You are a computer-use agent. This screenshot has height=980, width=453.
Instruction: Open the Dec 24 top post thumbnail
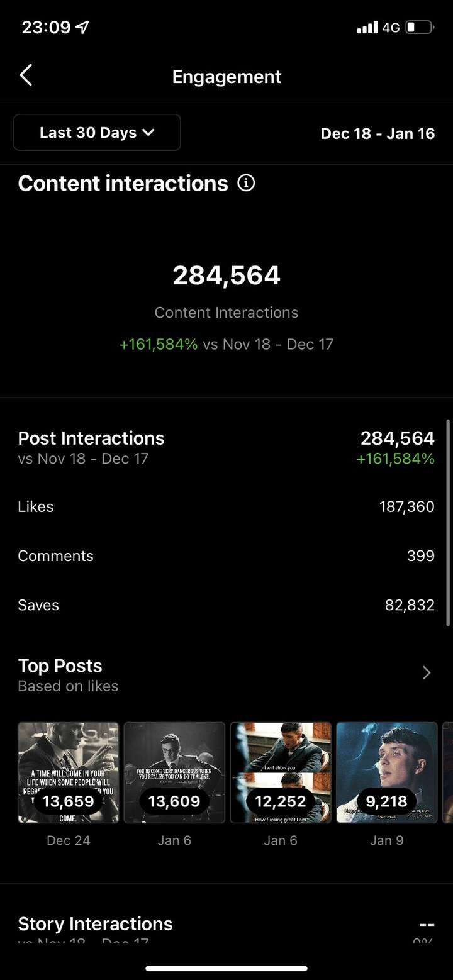click(x=68, y=772)
